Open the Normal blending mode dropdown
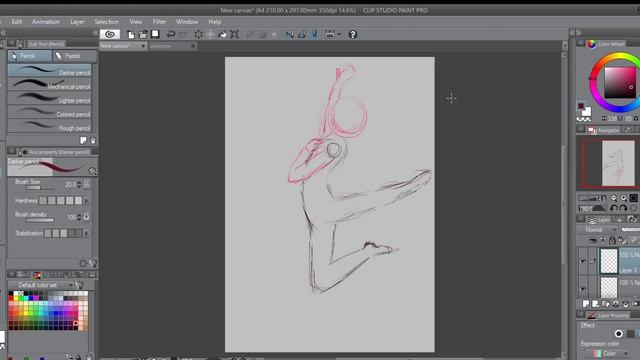The height and width of the screenshot is (360, 640). point(597,230)
